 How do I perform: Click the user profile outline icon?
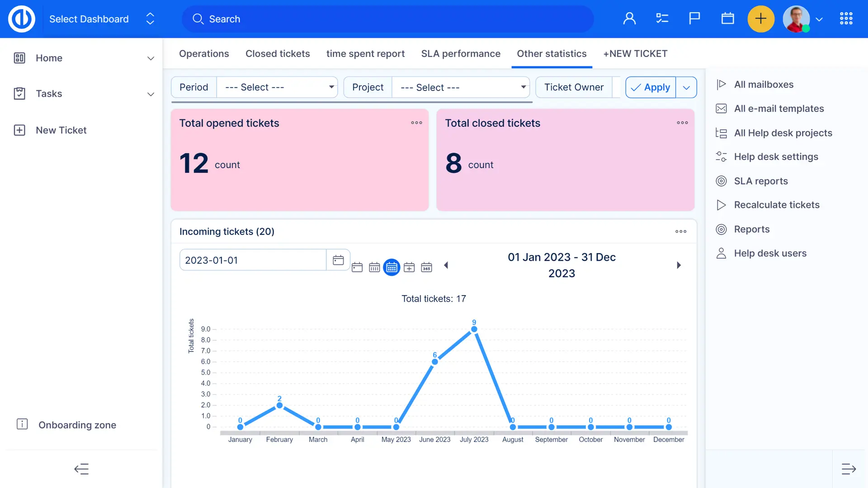click(x=629, y=19)
